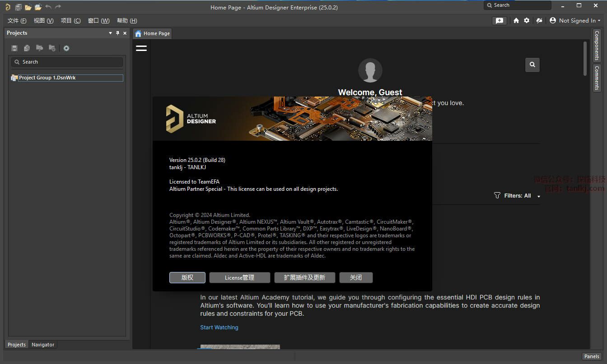Switch to the Projects bottom tab
This screenshot has height=364, width=607.
tap(17, 345)
